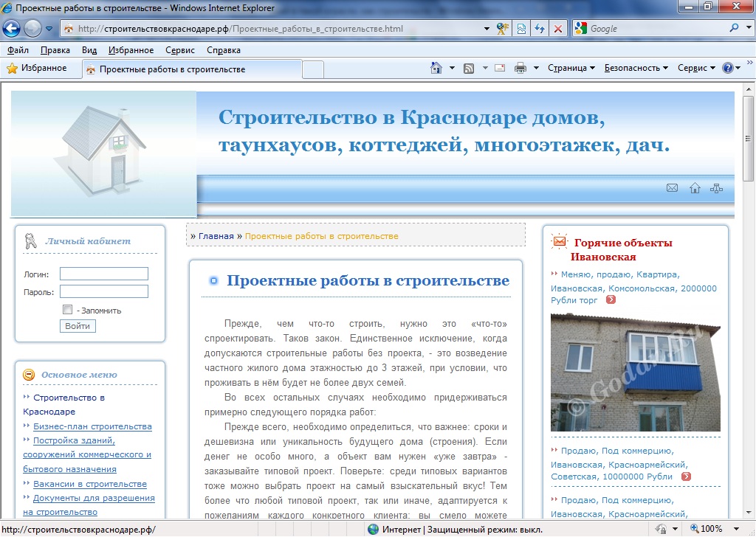Click red arrow icon after Рубли торг
The width and height of the screenshot is (756, 537).
click(x=611, y=299)
